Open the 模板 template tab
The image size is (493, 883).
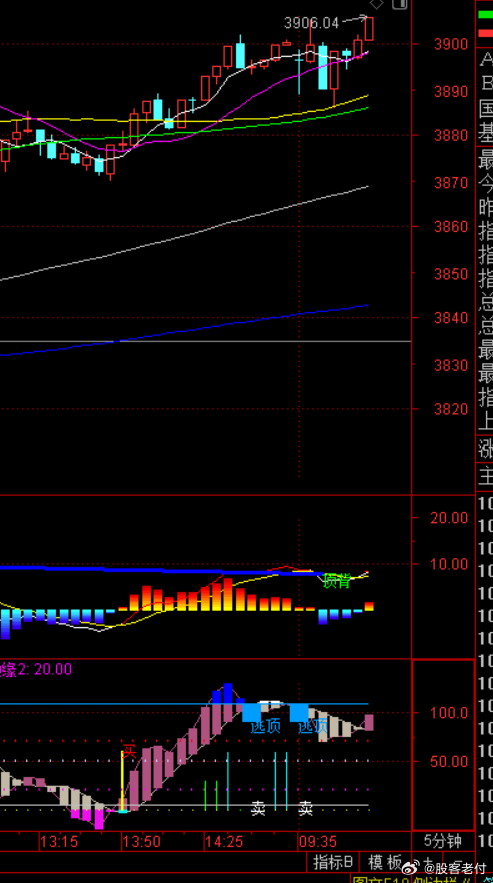click(385, 862)
